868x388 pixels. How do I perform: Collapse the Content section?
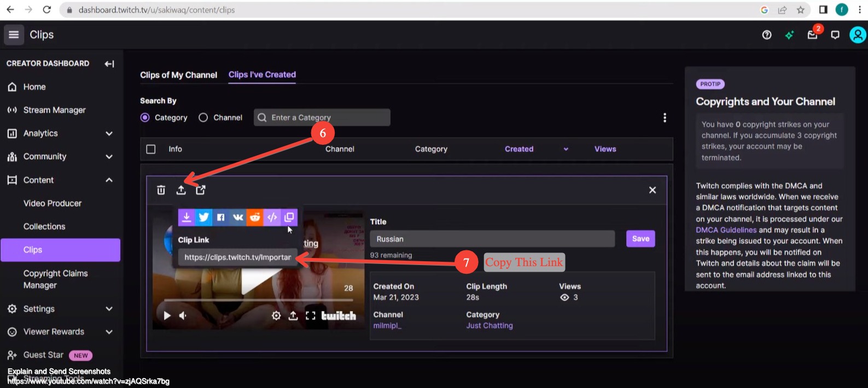[x=109, y=180]
